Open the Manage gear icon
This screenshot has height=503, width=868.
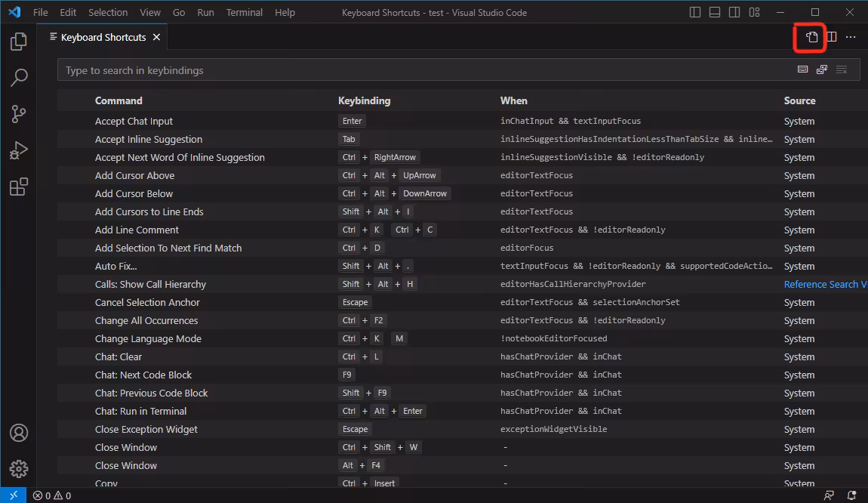click(18, 469)
